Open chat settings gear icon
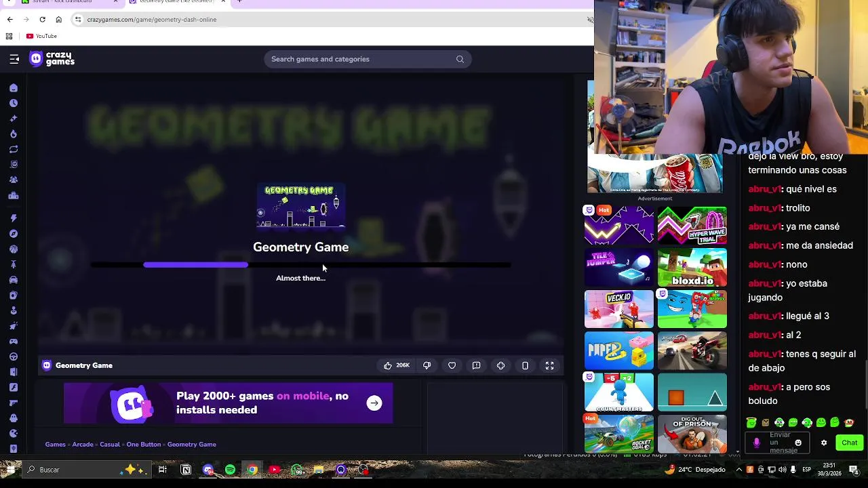This screenshot has height=488, width=868. tap(824, 443)
